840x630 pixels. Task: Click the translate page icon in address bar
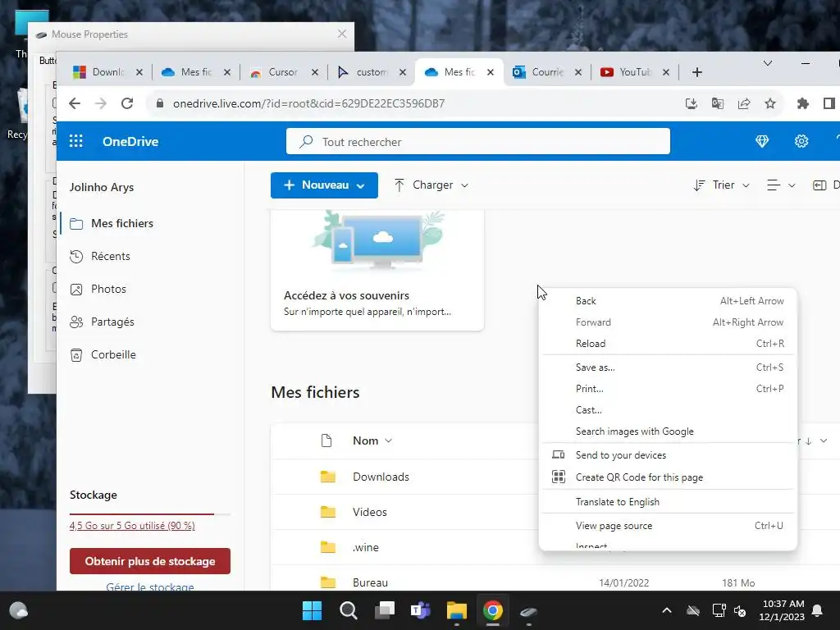pos(717,103)
